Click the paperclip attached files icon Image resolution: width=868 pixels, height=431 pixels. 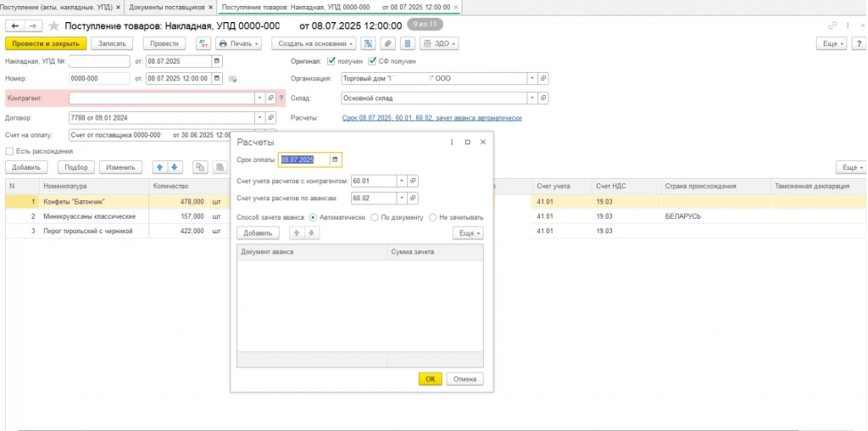pos(388,43)
